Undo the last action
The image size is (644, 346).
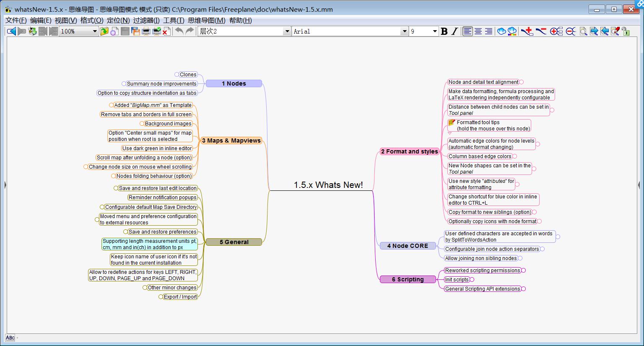click(179, 31)
